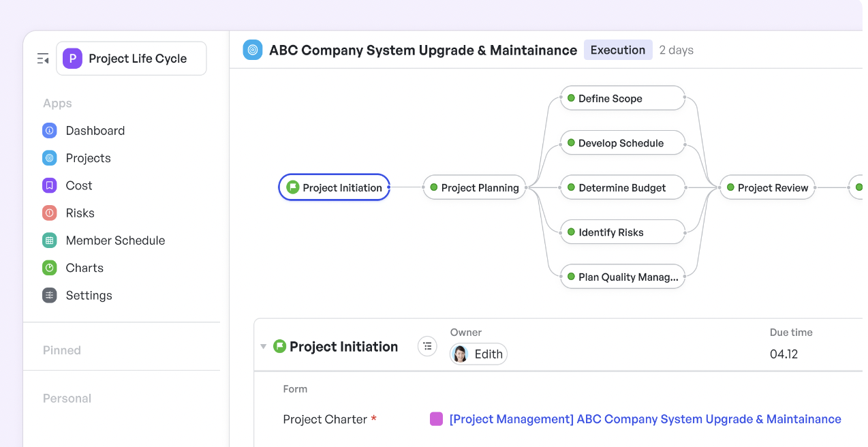Click the due time value 04.12
This screenshot has width=868, height=447.
784,354
